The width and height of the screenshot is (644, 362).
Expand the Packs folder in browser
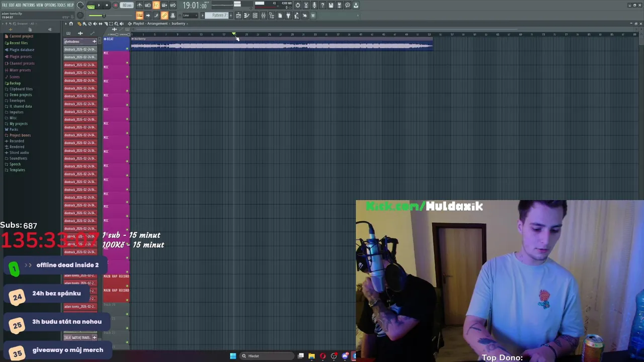14,129
